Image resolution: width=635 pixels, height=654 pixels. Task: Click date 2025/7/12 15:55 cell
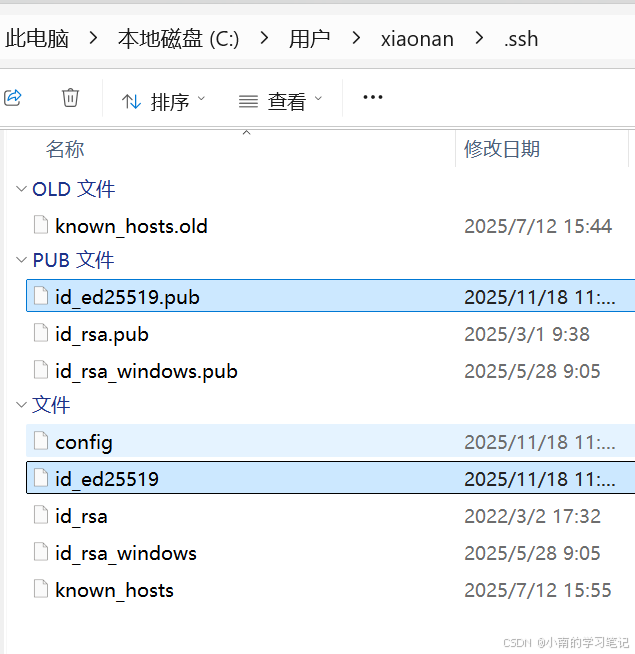point(538,590)
